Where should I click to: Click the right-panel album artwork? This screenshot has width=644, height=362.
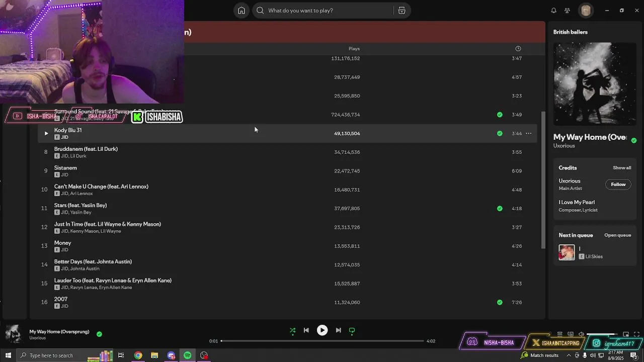point(595,83)
